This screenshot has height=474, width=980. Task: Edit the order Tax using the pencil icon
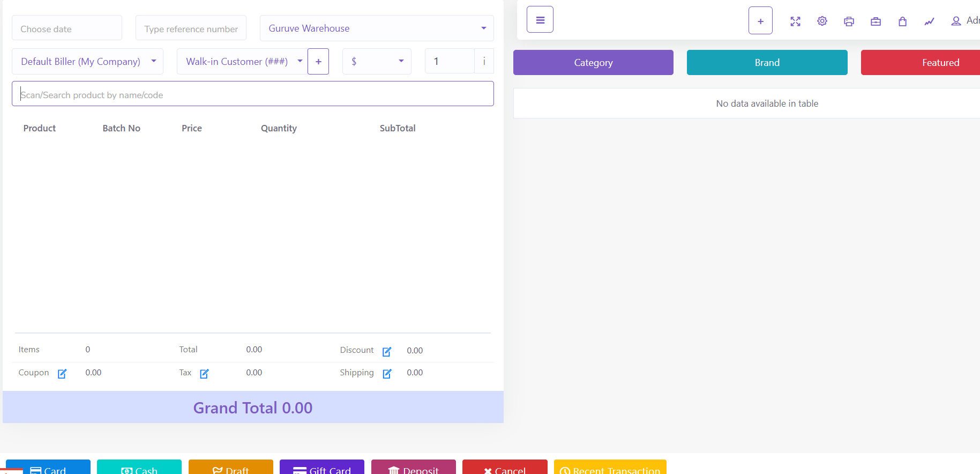coord(204,374)
